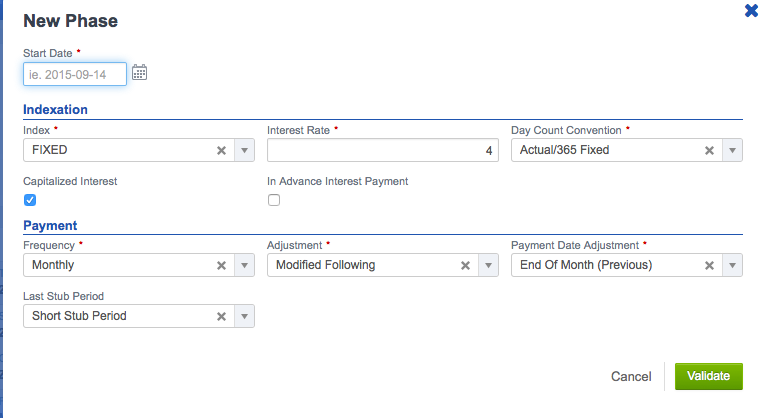Screen dimensions: 761x418
Task: Open the Adjustment dropdown list
Action: point(488,265)
